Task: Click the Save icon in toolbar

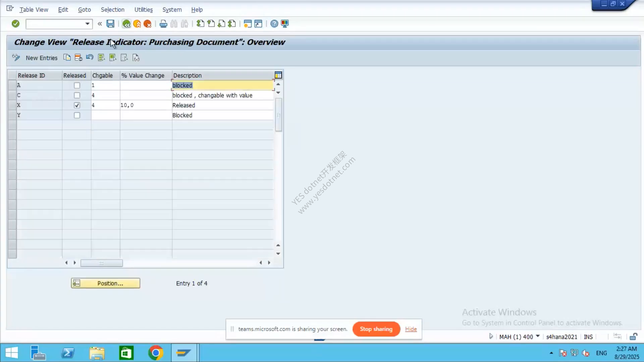Action: (110, 24)
